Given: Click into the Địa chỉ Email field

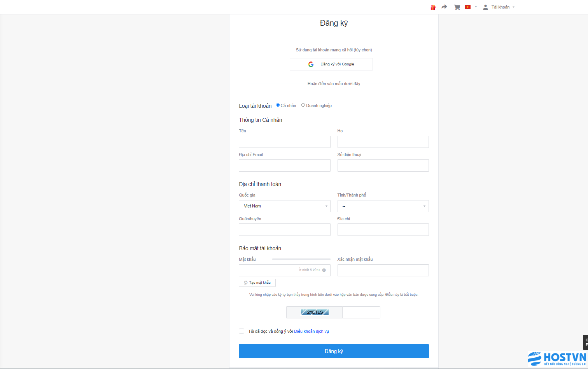Looking at the screenshot, I should click(285, 165).
